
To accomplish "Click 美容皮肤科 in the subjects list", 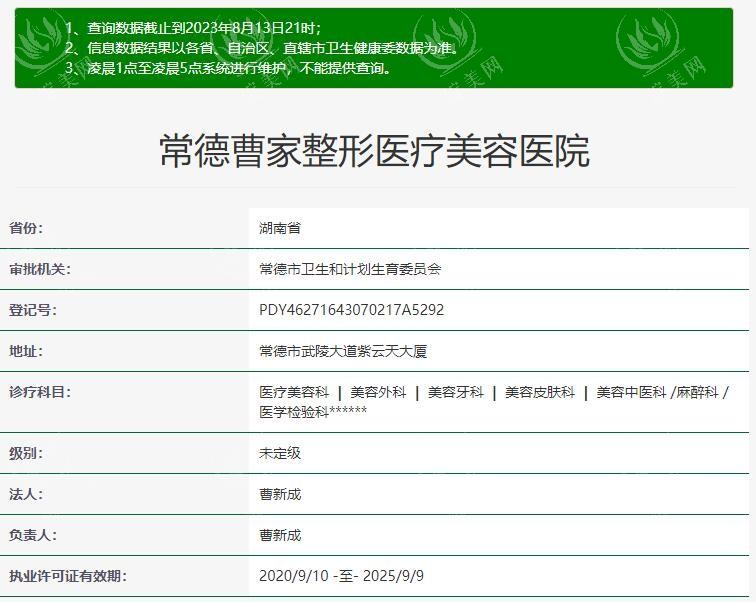I will coord(540,392).
